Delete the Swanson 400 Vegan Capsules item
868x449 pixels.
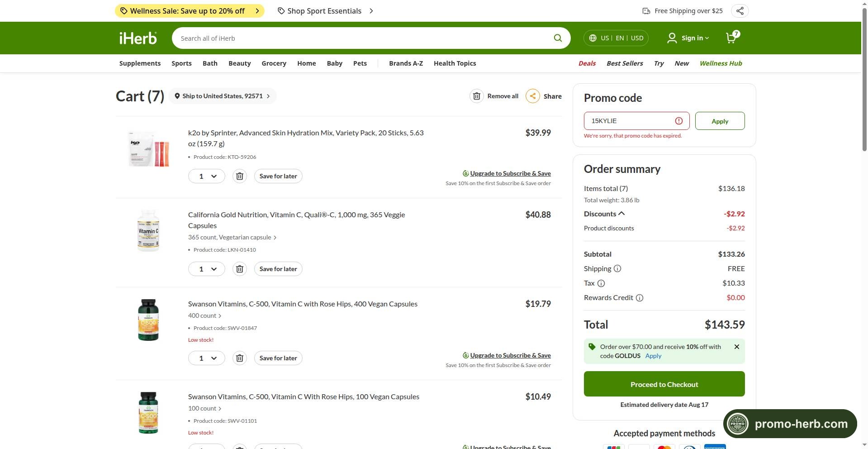(240, 358)
